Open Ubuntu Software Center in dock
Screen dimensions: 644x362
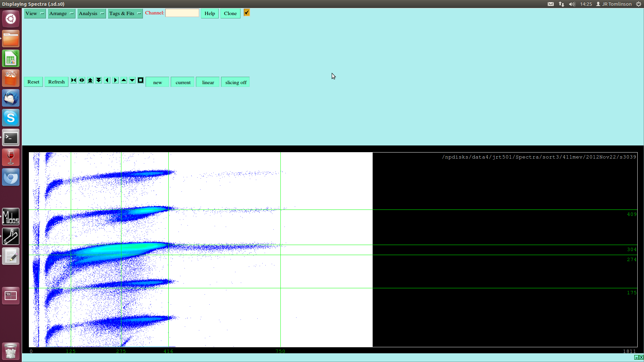pos(11,78)
